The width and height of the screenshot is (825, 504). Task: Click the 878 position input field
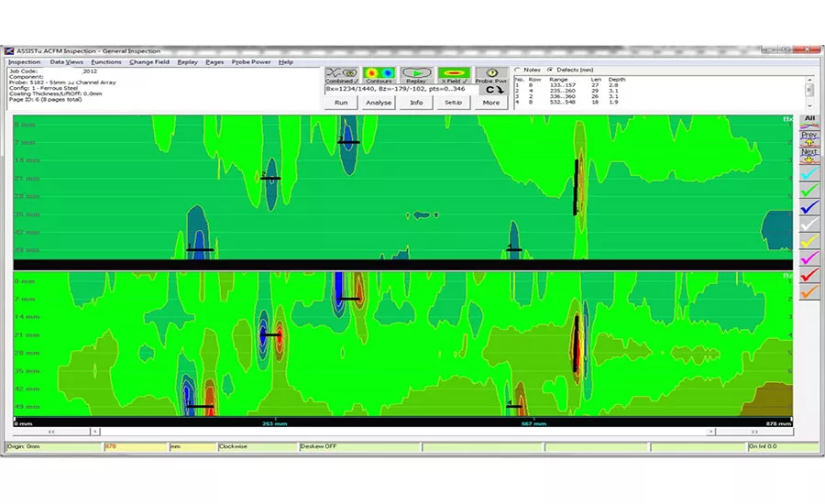point(136,446)
